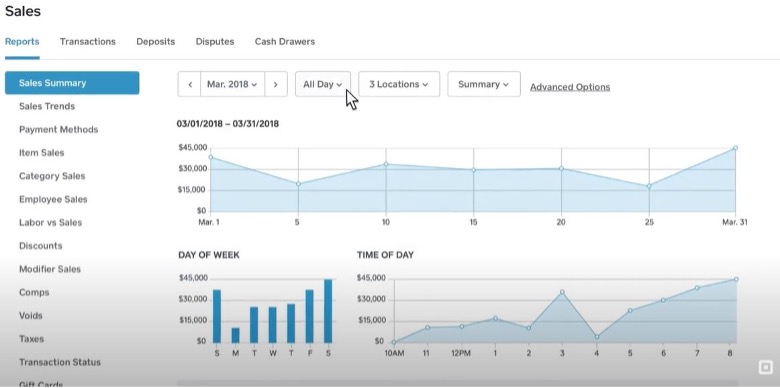Select Sales Trends in sidebar
The width and height of the screenshot is (780, 388).
coord(47,106)
